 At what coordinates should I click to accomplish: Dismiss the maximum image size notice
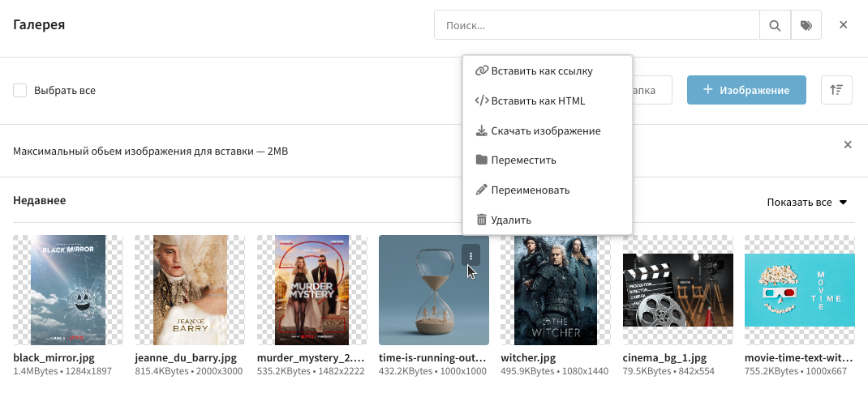[x=848, y=145]
